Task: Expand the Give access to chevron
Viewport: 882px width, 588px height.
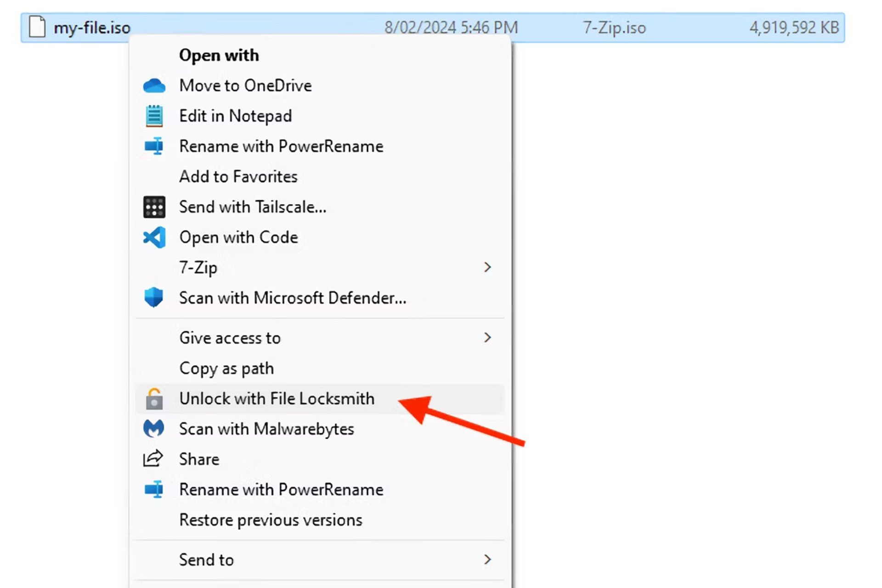Action: [x=487, y=338]
